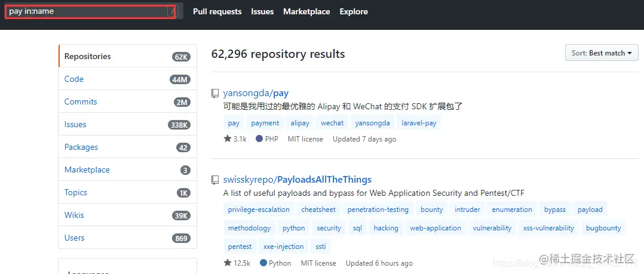Click the 'penetration-testing' topic tag

coord(378,210)
